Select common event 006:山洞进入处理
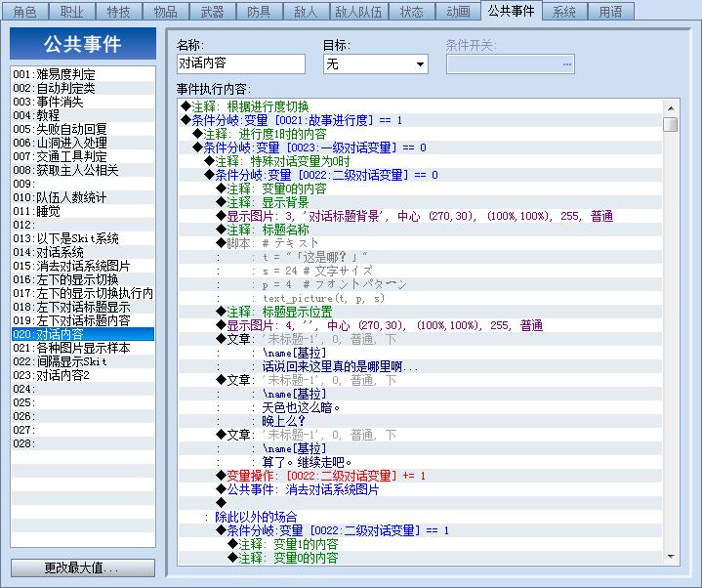This screenshot has height=588, width=702. [x=83, y=143]
